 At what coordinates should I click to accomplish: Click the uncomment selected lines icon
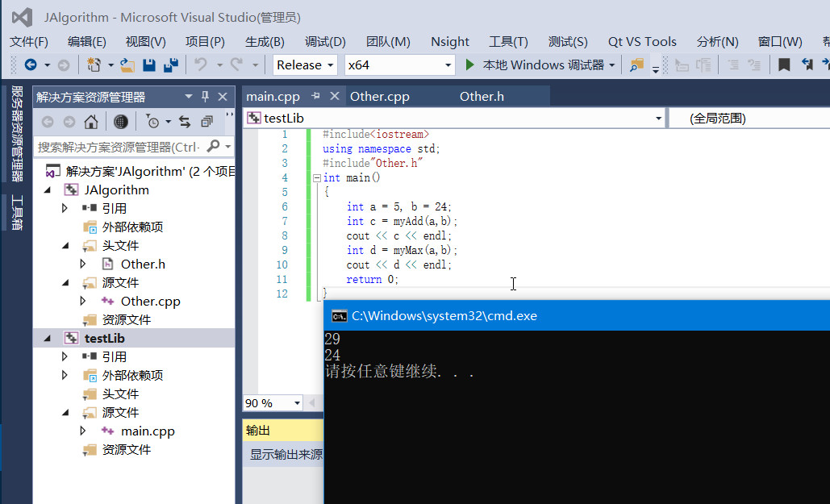pyautogui.click(x=754, y=65)
